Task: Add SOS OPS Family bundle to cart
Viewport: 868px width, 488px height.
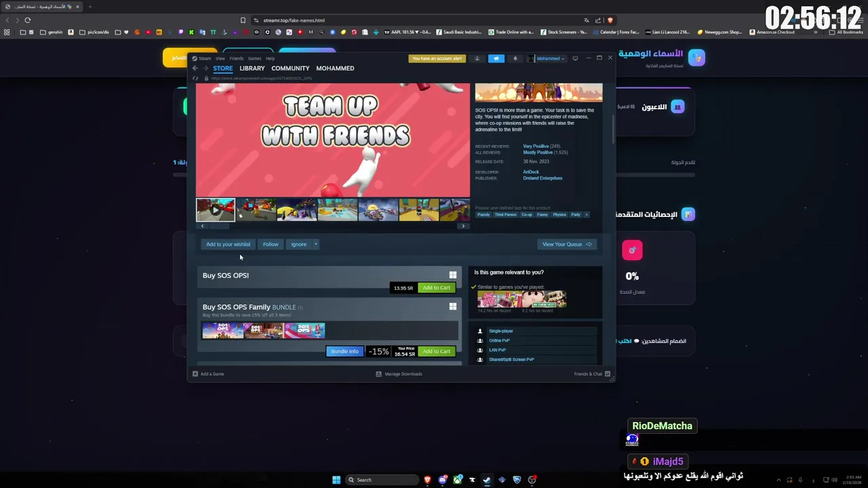Action: point(436,351)
